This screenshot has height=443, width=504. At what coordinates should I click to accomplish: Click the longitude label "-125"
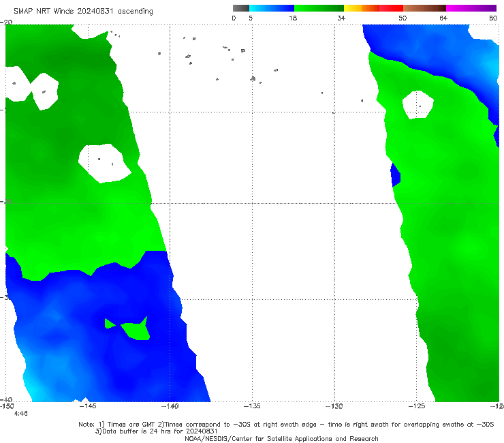coord(417,406)
